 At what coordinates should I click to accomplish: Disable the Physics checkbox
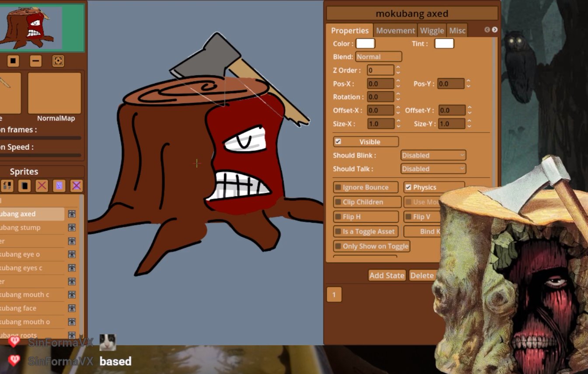tap(408, 187)
